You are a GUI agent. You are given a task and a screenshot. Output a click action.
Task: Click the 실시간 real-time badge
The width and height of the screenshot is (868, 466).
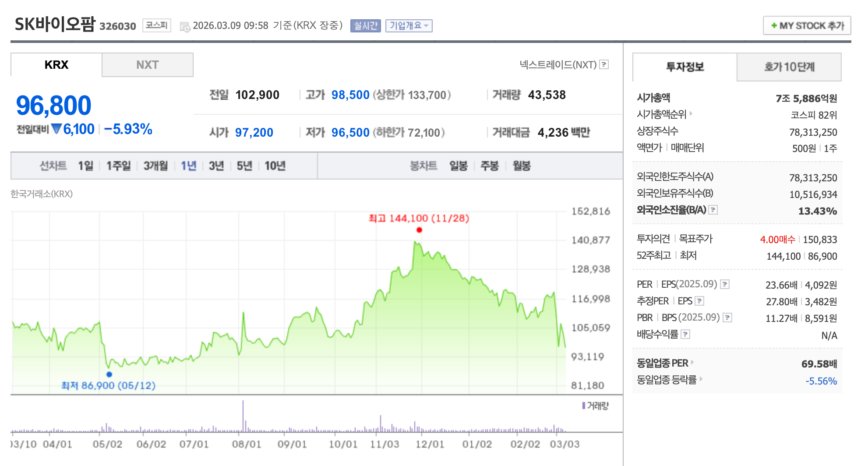[366, 26]
